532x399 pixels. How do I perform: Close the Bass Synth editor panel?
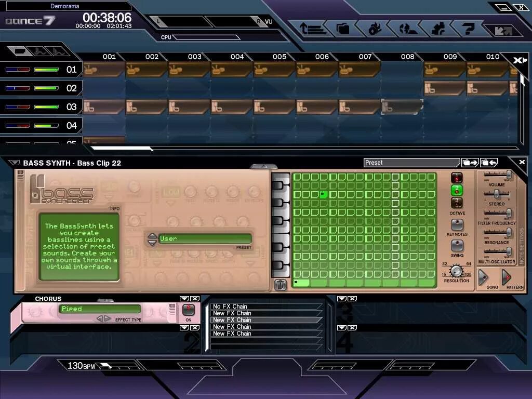tap(522, 162)
